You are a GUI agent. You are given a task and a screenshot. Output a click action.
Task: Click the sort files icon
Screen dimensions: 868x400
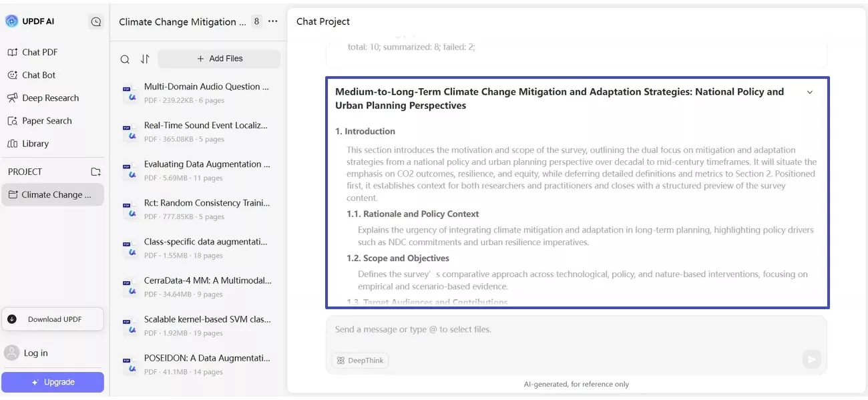pyautogui.click(x=145, y=59)
